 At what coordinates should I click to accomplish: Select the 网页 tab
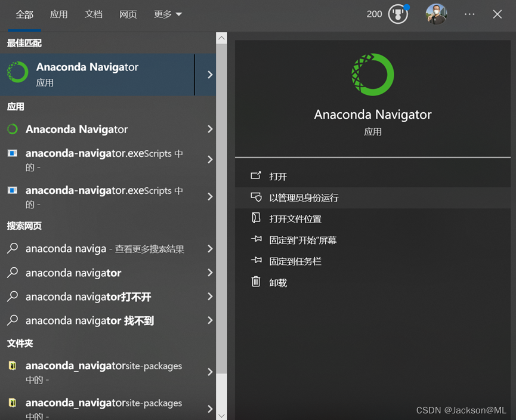pyautogui.click(x=128, y=14)
